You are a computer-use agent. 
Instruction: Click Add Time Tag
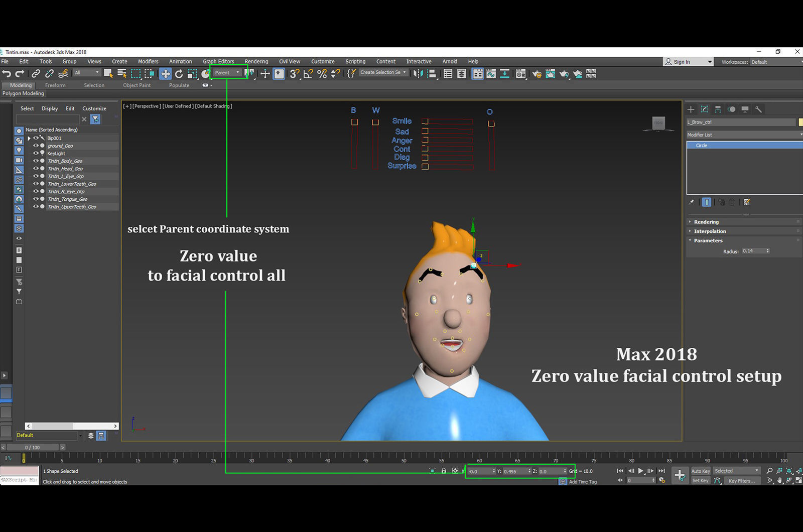pyautogui.click(x=583, y=482)
